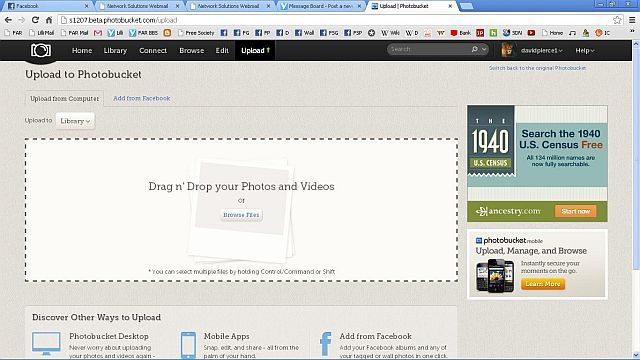Click the red IP bookmark icon
The image size is (640, 360).
[480, 33]
